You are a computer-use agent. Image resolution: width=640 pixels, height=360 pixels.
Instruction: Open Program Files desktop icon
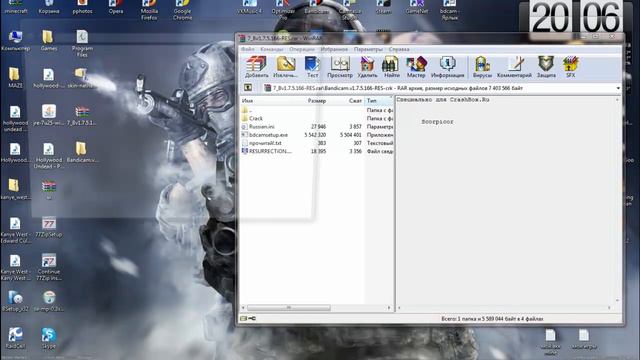pyautogui.click(x=82, y=44)
